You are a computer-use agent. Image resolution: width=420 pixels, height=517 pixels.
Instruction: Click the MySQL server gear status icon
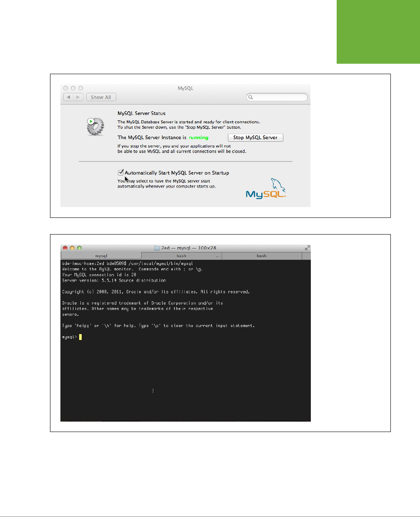tap(95, 126)
